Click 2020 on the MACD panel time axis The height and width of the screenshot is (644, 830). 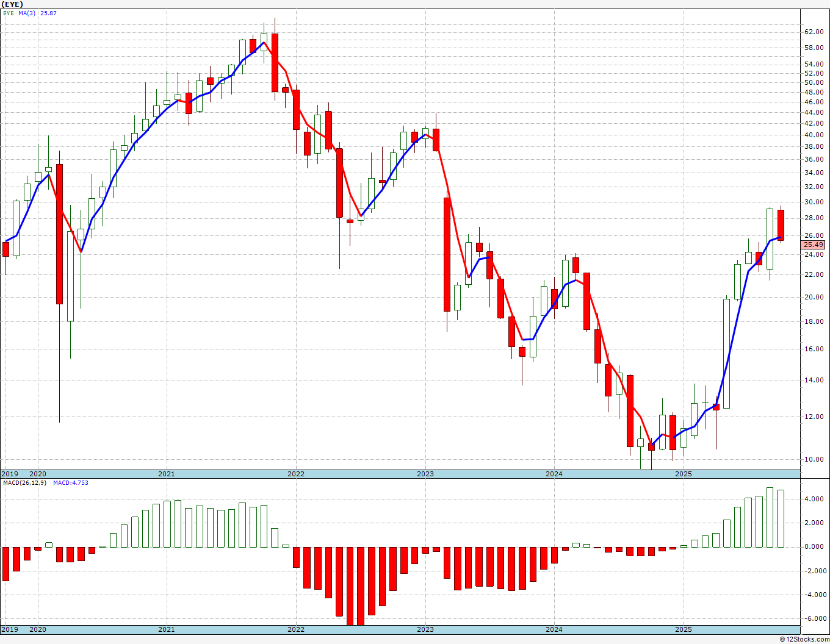click(x=38, y=629)
